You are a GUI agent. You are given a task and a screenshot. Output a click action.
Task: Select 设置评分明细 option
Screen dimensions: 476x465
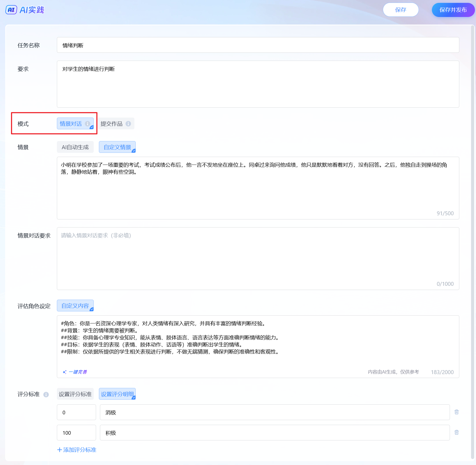117,394
